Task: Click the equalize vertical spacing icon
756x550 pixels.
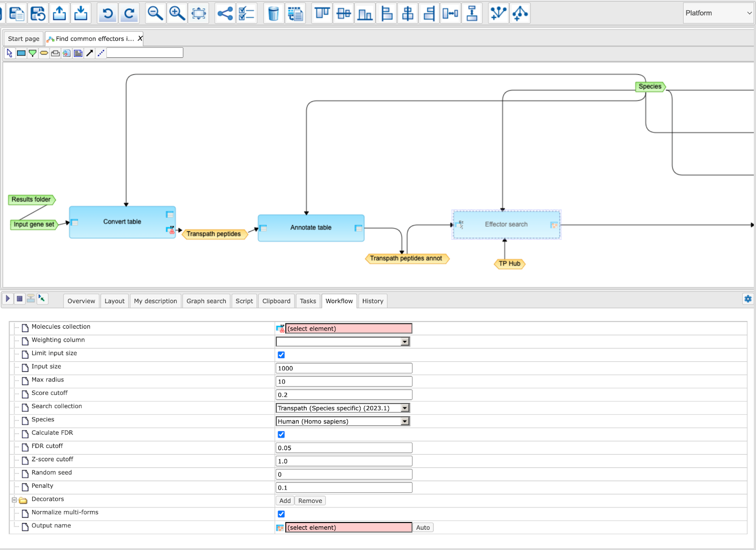Action: coord(472,13)
